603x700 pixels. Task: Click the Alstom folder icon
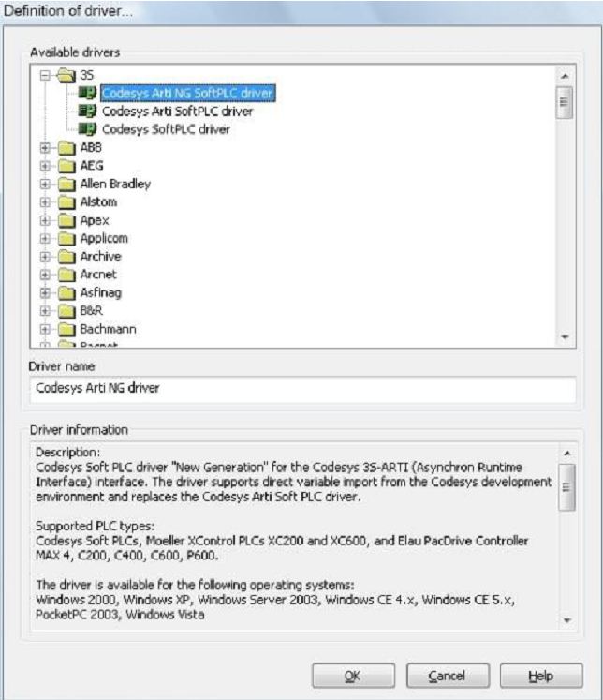click(x=66, y=202)
